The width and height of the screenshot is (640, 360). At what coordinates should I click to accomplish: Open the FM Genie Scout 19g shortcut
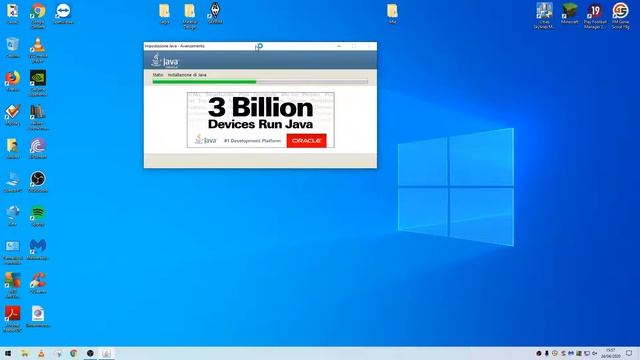point(620,16)
